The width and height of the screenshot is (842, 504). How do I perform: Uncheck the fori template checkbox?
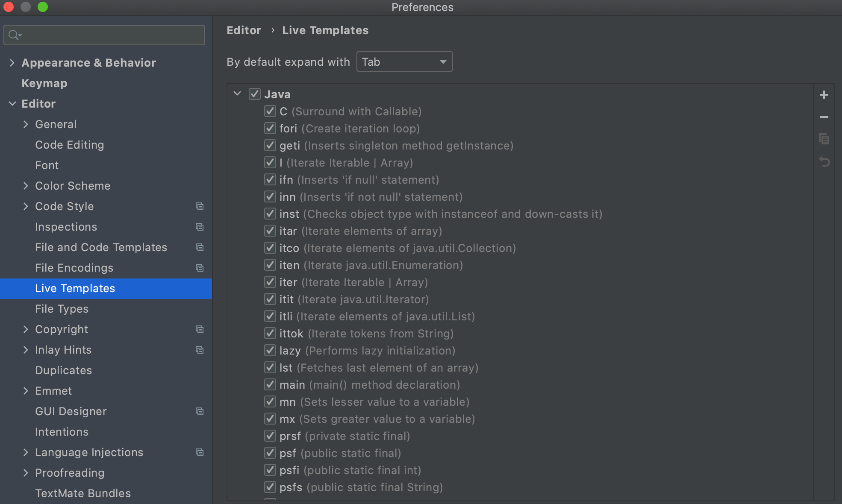(x=270, y=128)
